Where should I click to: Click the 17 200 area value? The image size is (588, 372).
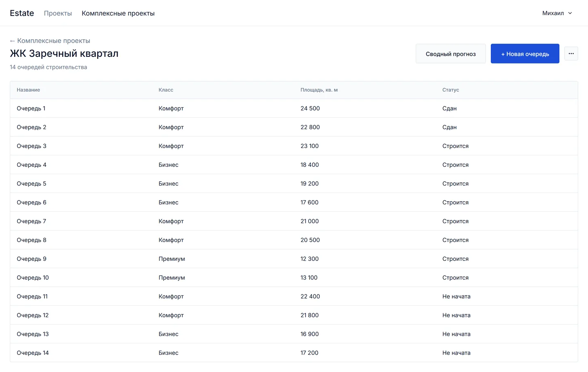tap(309, 353)
